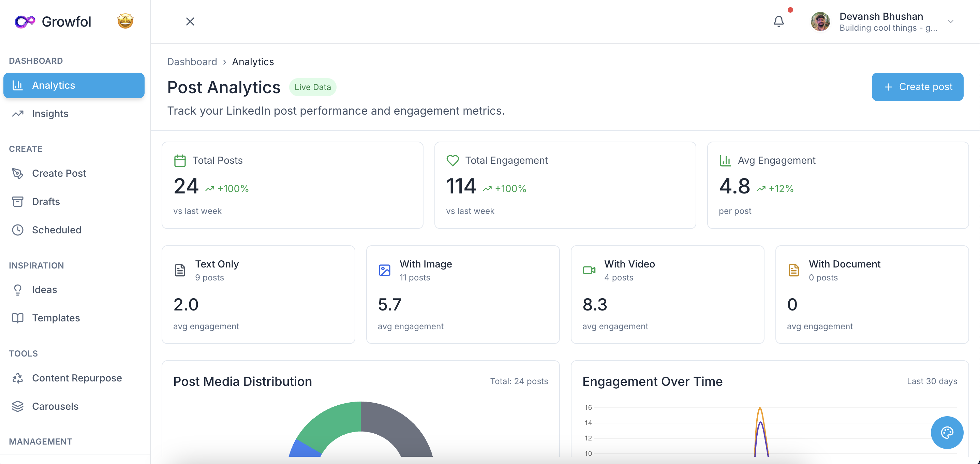Click the Create Post pen icon
This screenshot has width=980, height=464.
[x=17, y=173]
